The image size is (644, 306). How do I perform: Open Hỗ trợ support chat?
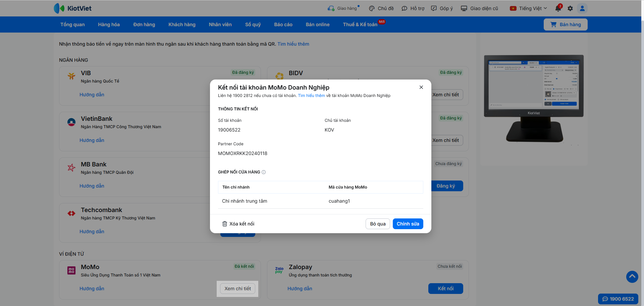[413, 8]
